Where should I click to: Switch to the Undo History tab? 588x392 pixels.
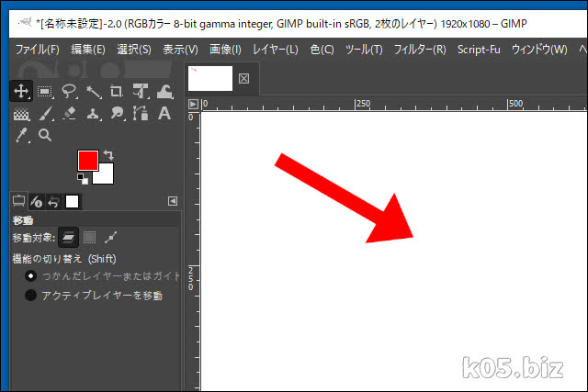[x=54, y=202]
